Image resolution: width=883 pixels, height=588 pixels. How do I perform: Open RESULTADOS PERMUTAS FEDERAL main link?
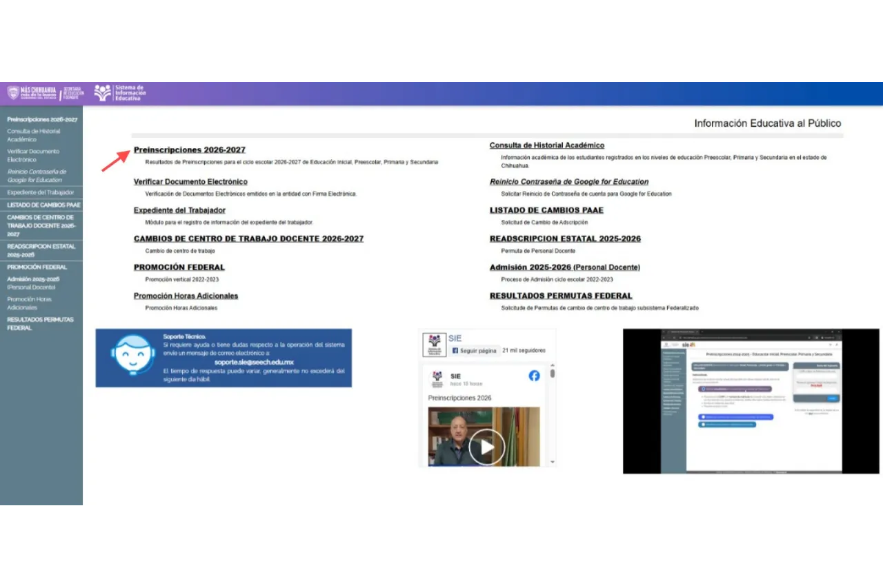(x=560, y=296)
